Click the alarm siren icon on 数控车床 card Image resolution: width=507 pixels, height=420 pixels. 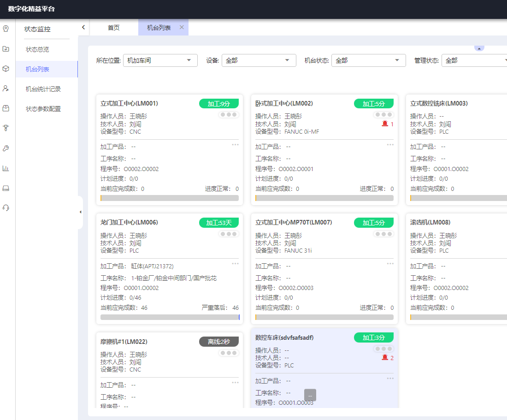point(385,358)
